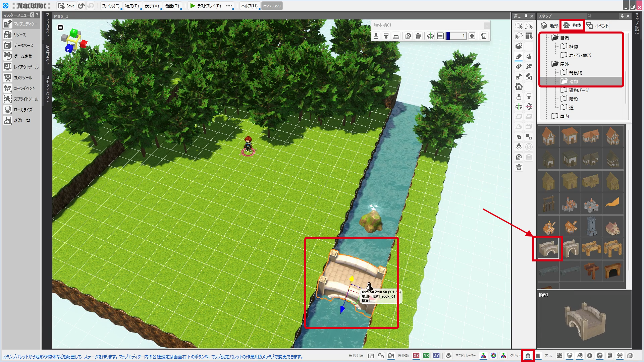The height and width of the screenshot is (362, 644).
Task: Toggle the grid snap magnet button
Action: click(x=528, y=356)
